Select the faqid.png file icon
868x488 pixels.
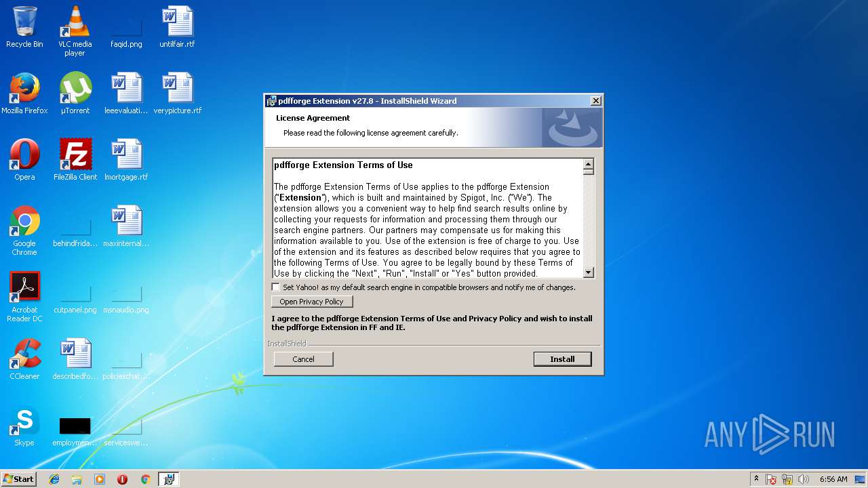pos(126,27)
